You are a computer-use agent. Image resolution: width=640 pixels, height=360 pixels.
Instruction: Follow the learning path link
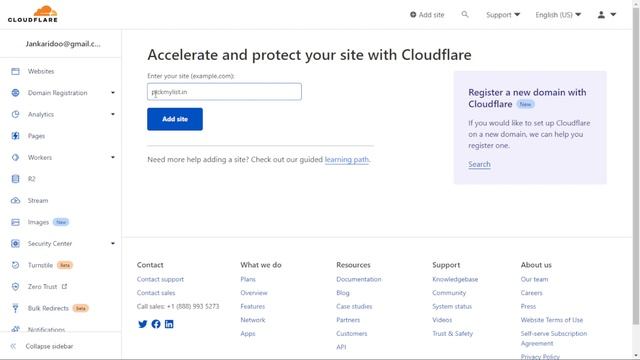[347, 160]
